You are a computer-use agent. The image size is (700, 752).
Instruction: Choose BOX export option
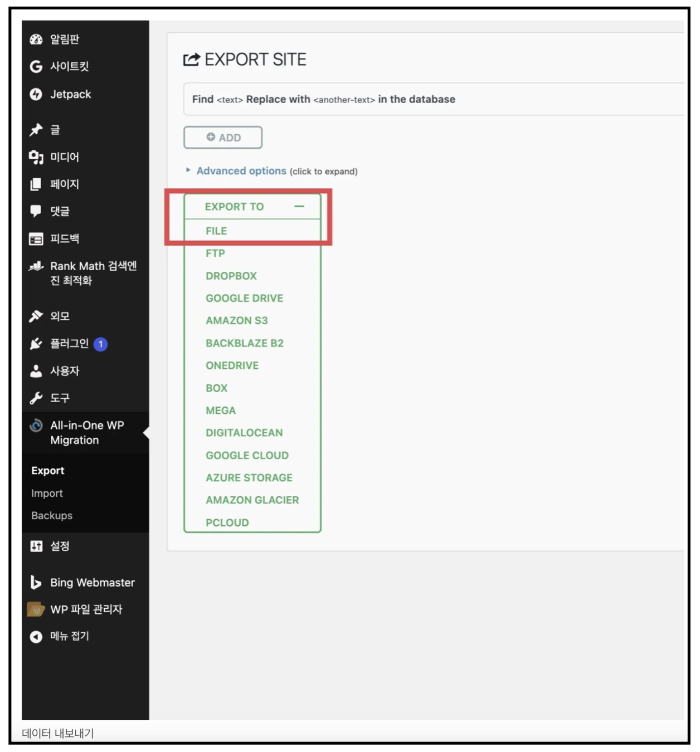(217, 388)
